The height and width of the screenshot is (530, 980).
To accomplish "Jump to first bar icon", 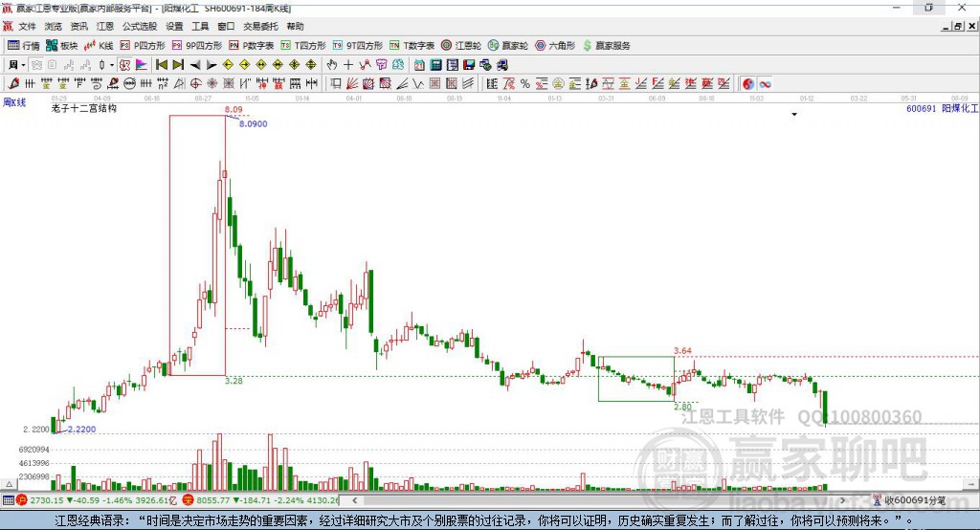I will (162, 65).
